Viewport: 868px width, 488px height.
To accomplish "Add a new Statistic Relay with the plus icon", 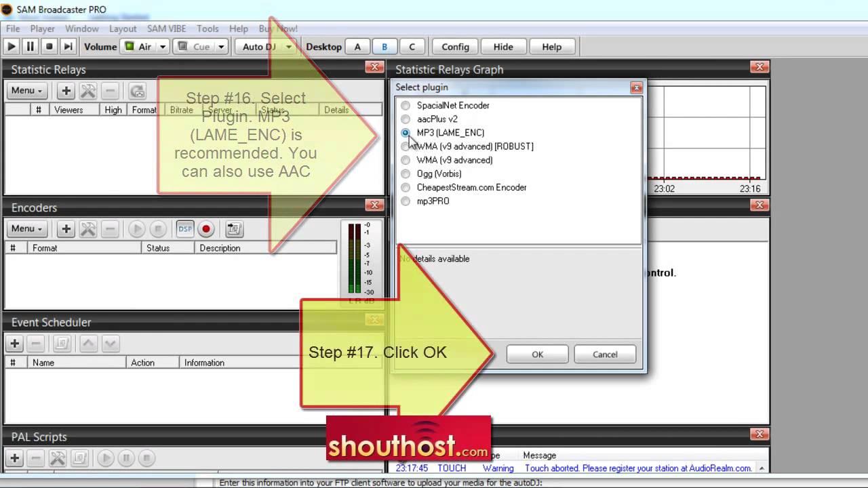I will 66,90.
